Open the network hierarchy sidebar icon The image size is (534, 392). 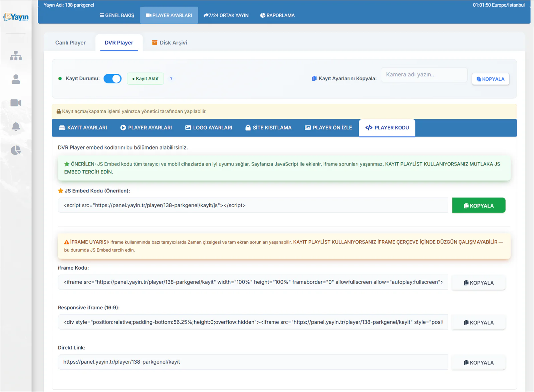pyautogui.click(x=16, y=56)
